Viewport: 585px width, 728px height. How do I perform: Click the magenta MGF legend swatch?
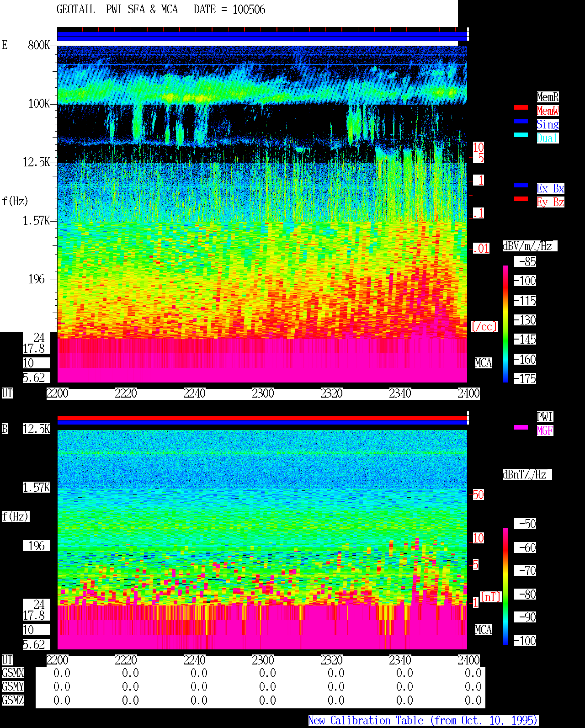pos(521,427)
